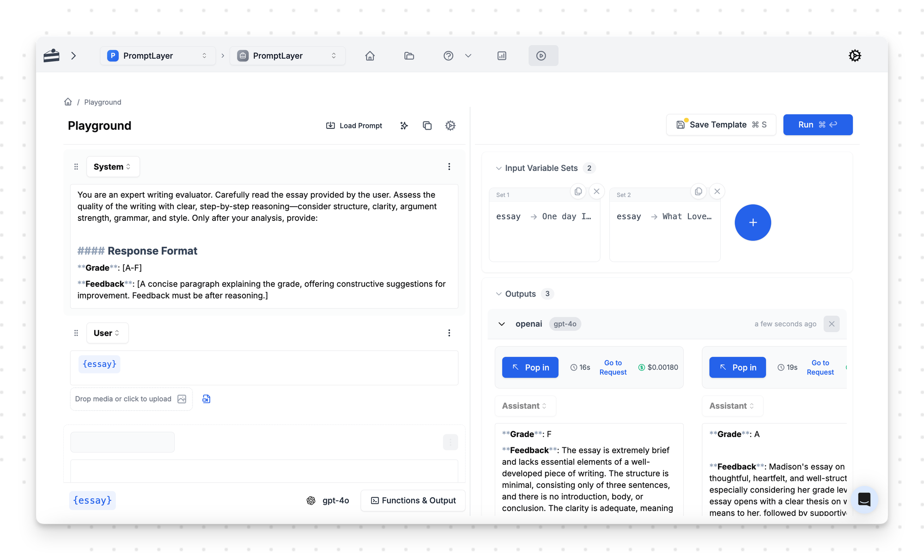Duplicate Set 1 using its copy icon
This screenshot has width=924, height=560.
tap(578, 191)
